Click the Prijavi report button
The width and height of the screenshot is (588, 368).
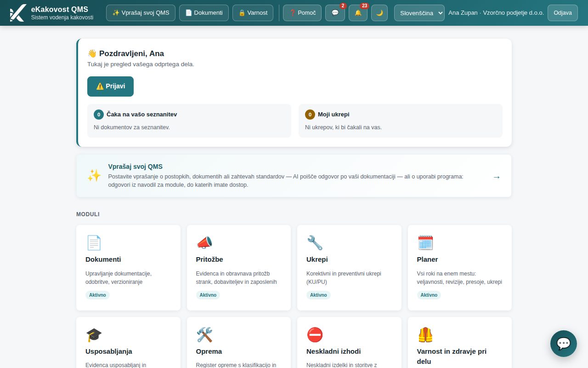pos(110,86)
